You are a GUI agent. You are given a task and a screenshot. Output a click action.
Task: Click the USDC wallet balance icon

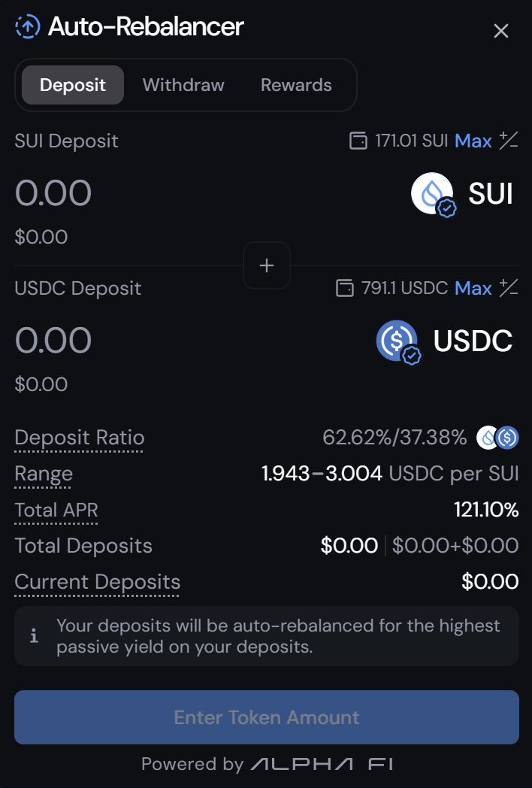click(x=344, y=288)
